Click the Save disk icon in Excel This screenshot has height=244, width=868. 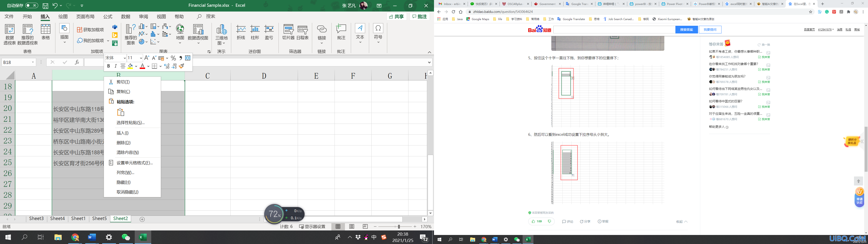(x=45, y=6)
